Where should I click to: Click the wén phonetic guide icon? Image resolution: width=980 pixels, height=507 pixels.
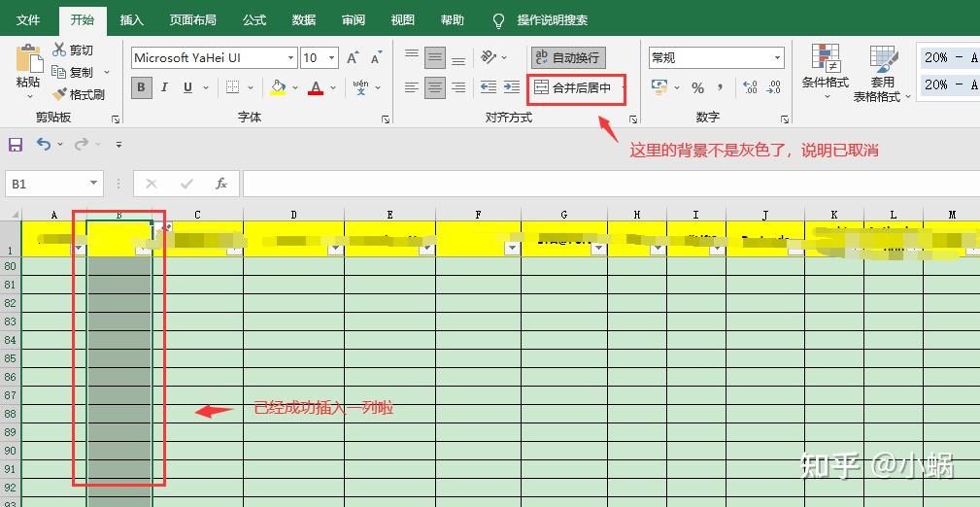(360, 87)
